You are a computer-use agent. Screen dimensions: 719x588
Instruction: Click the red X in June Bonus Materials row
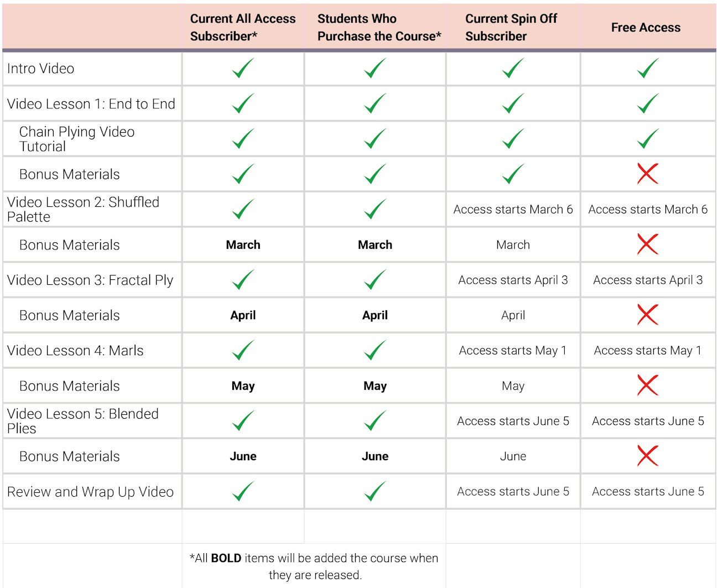648,456
